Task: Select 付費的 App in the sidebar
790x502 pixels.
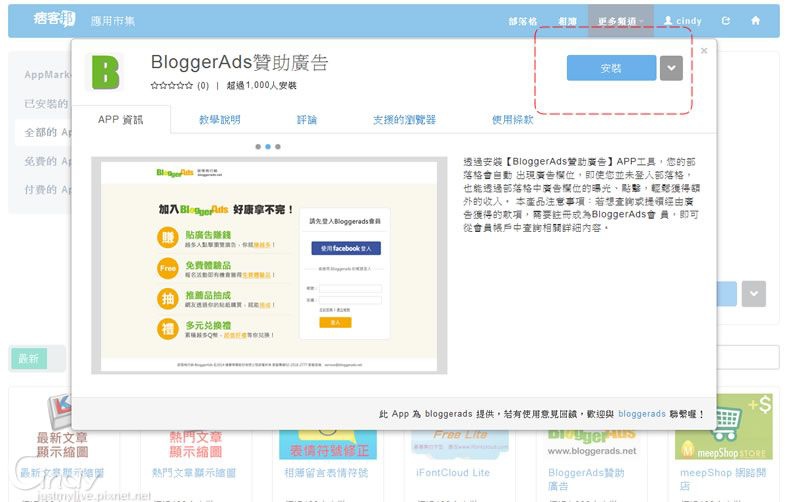Action: pos(47,190)
